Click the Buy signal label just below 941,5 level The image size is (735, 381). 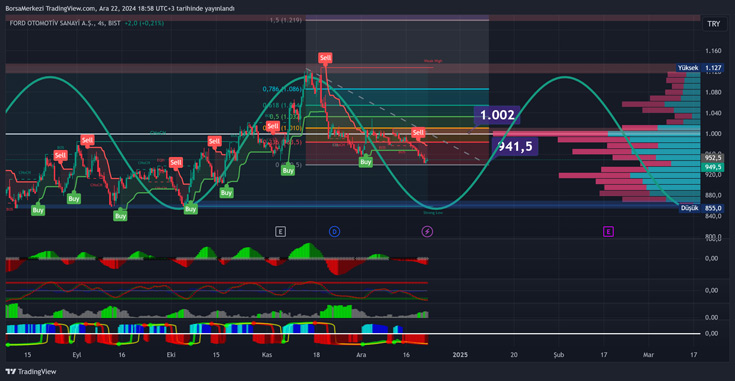366,162
